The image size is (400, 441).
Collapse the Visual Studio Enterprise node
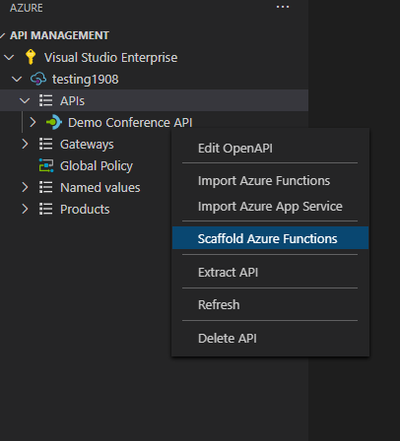coord(9,57)
